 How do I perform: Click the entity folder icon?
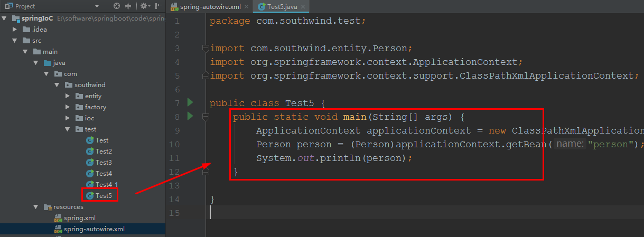coord(79,96)
